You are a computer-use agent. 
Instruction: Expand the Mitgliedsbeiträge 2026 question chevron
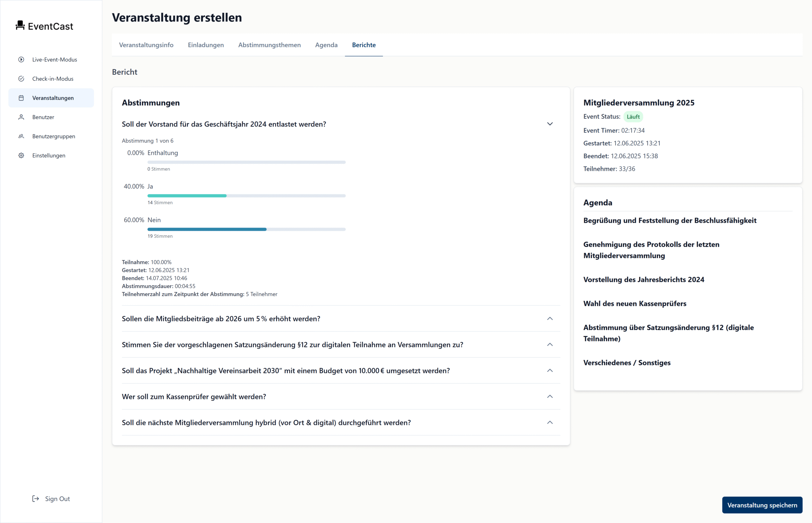[x=550, y=319]
